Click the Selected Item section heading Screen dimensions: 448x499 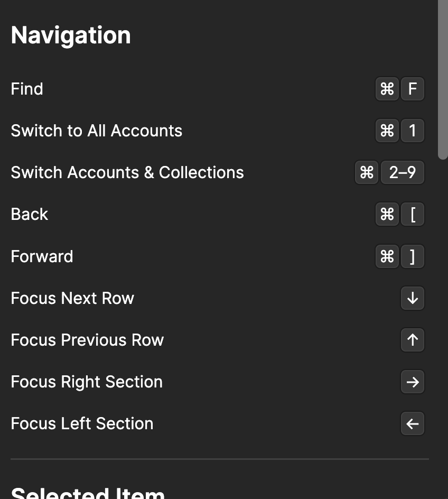click(88, 493)
